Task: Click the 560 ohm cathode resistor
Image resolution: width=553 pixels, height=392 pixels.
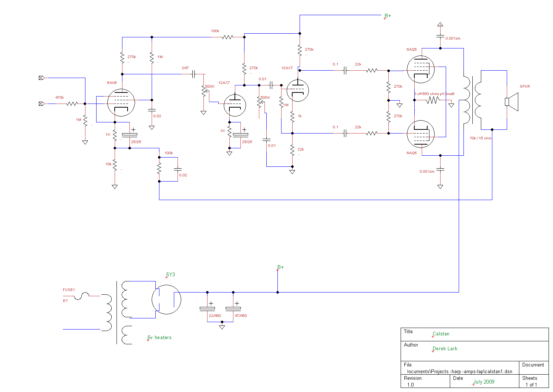Action: click(x=432, y=100)
